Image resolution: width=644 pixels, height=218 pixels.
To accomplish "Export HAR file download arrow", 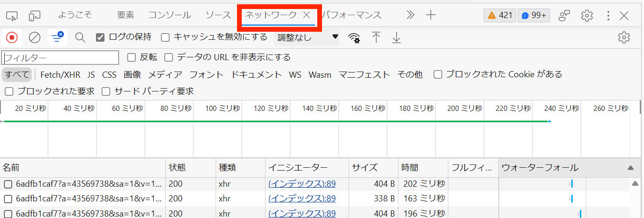I will point(397,38).
